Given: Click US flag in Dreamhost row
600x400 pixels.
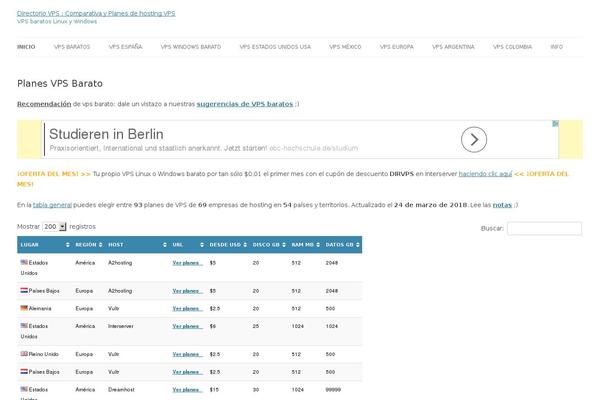Looking at the screenshot, I should 24,389.
